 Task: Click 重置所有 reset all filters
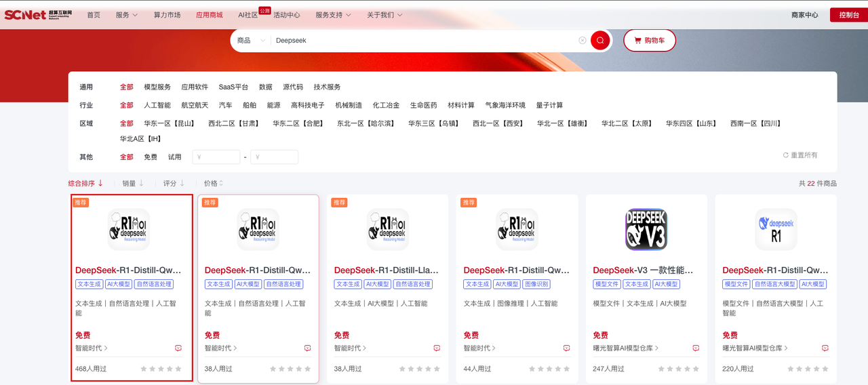point(800,155)
